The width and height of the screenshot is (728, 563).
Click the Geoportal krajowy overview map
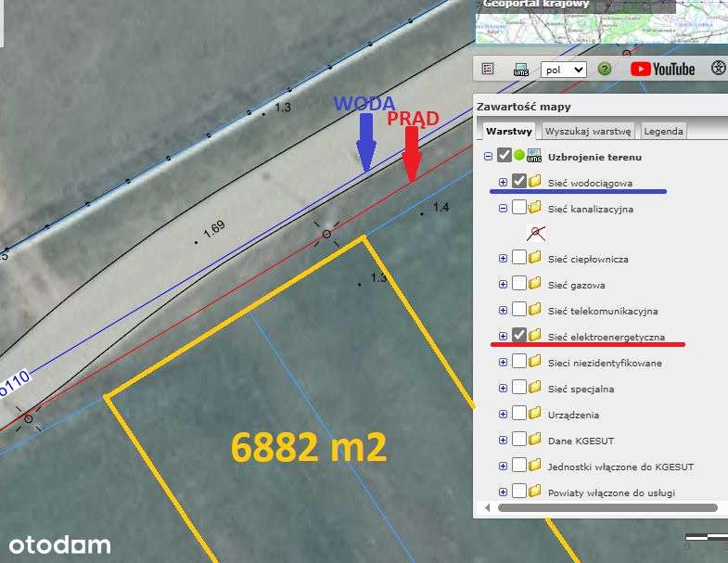602,22
